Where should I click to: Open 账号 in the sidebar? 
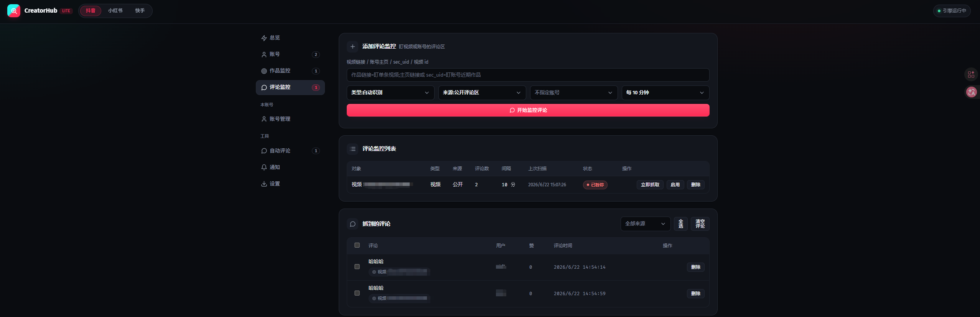coord(290,54)
